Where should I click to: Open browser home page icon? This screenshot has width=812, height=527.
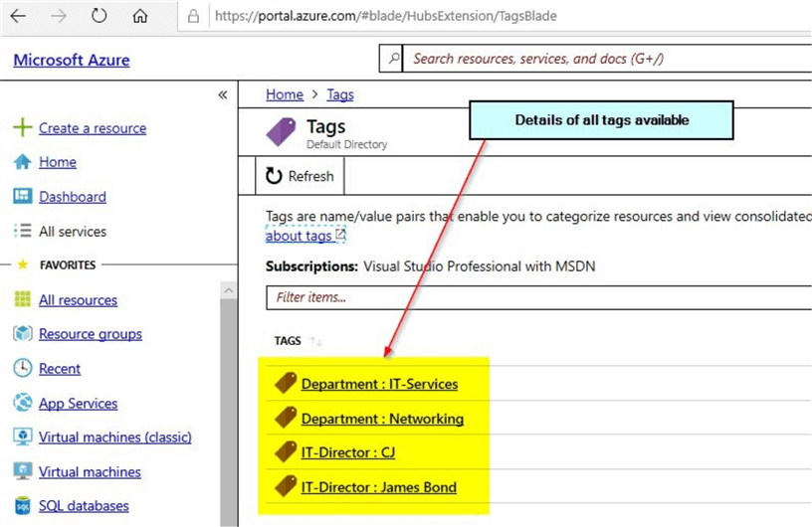[140, 16]
